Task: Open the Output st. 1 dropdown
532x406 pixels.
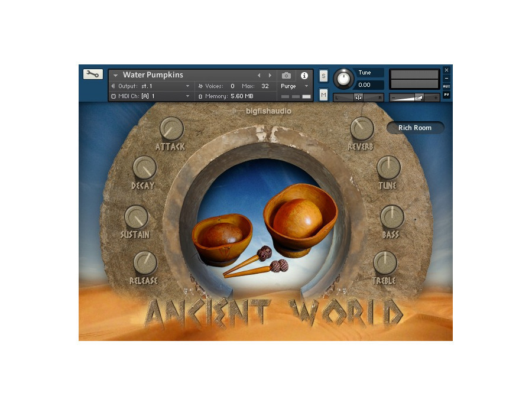Action: click(x=150, y=86)
